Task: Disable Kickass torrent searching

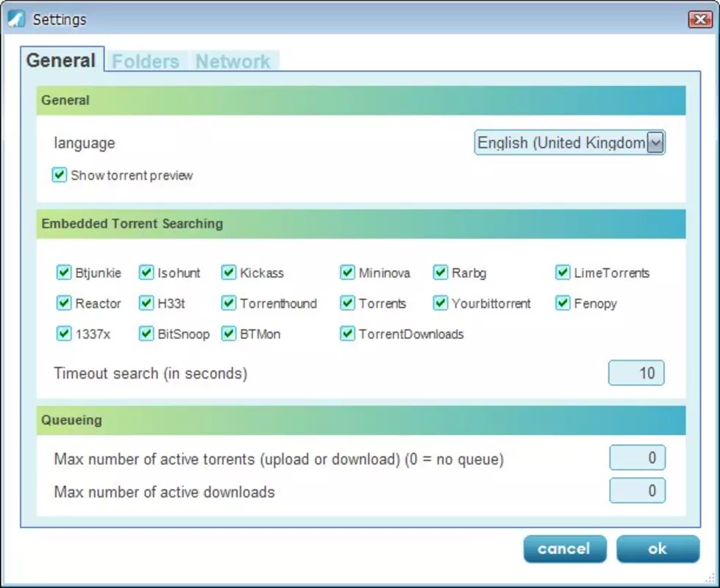Action: tap(229, 272)
